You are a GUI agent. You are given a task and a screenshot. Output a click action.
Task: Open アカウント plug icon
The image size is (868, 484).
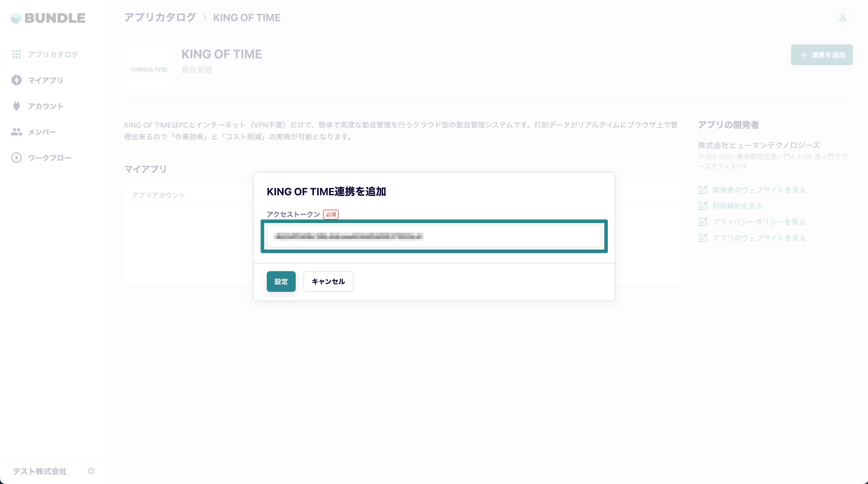tap(17, 106)
